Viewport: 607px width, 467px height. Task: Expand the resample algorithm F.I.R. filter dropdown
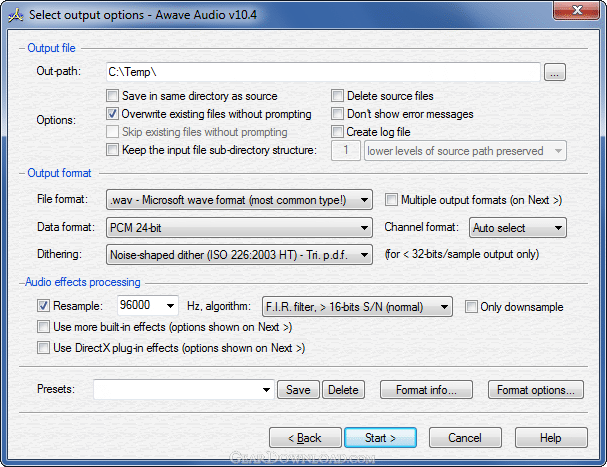click(357, 307)
